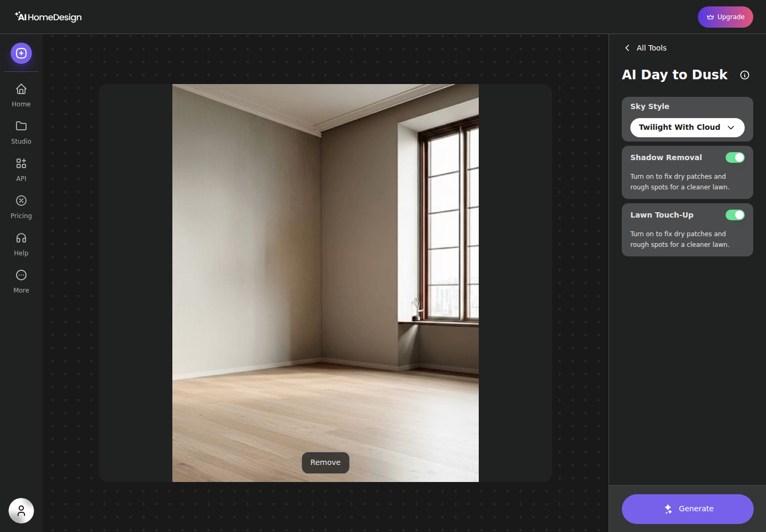Open the More options icon
This screenshot has height=532, width=766.
21,275
